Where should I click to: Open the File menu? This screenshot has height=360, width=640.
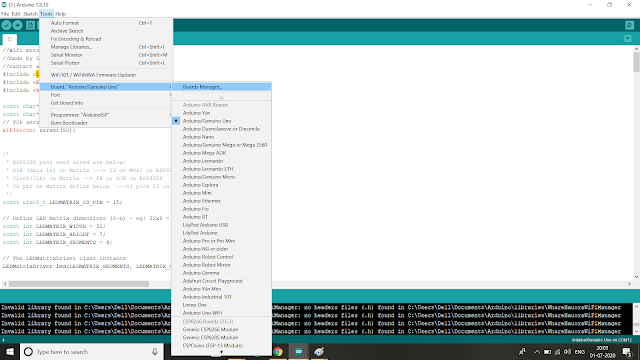tap(5, 14)
